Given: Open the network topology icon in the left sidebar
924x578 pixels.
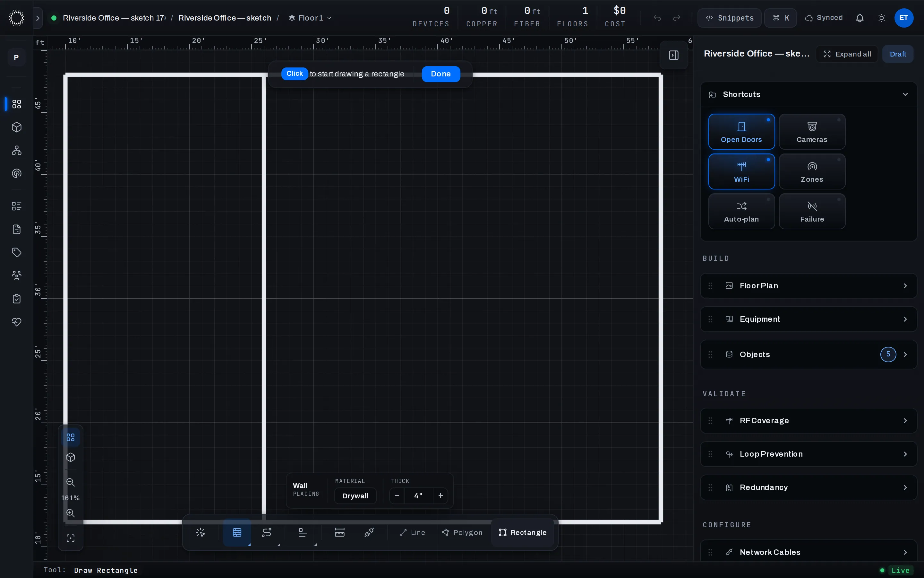Looking at the screenshot, I should (16, 150).
